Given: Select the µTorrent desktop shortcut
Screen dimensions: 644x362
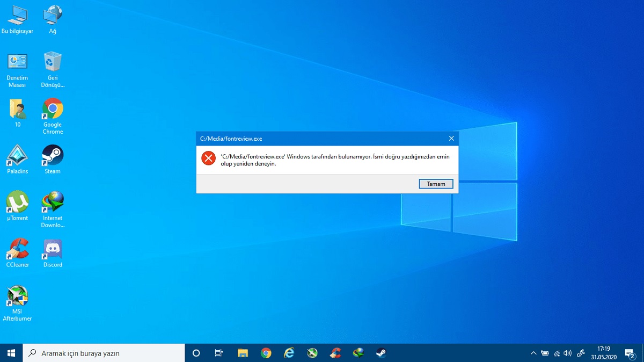Looking at the screenshot, I should 17,206.
